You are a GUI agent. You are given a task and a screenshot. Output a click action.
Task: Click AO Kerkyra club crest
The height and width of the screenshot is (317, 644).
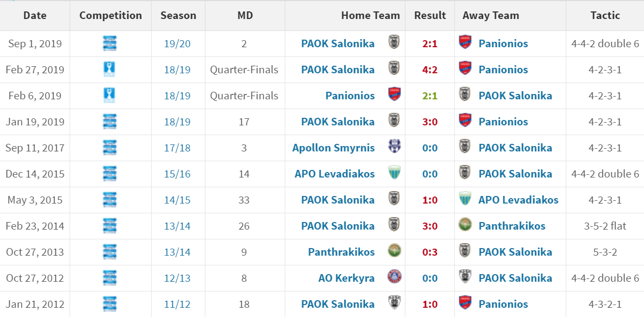[x=395, y=277]
